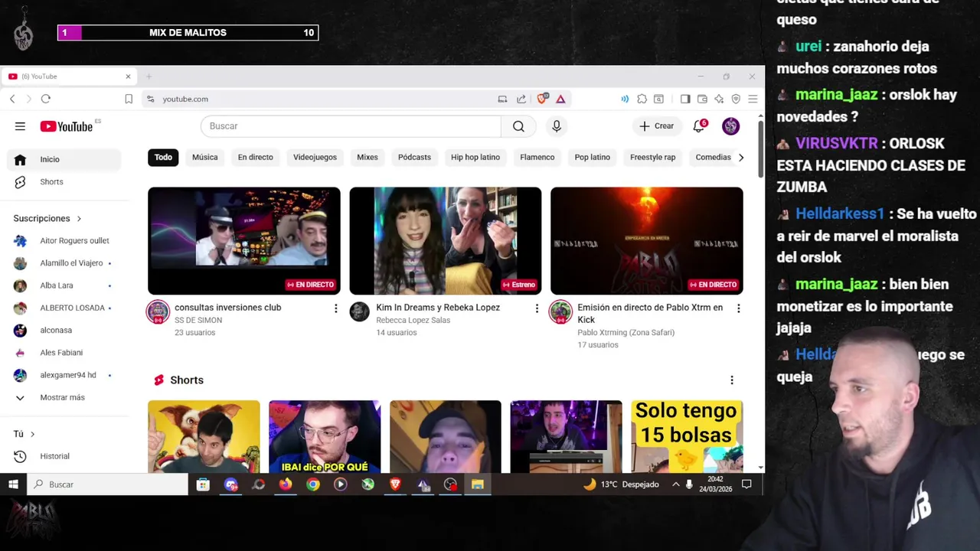Expand Mostrar más subscriptions
The width and height of the screenshot is (980, 551).
[x=64, y=397]
